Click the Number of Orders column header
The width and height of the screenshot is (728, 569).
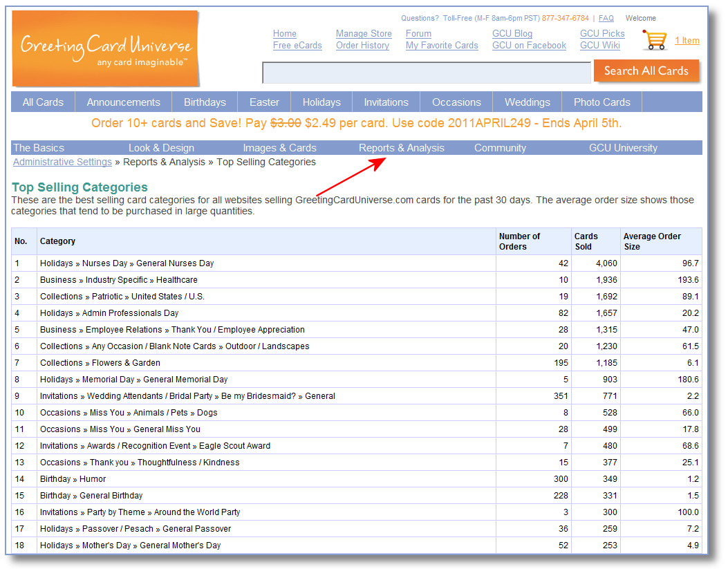534,241
